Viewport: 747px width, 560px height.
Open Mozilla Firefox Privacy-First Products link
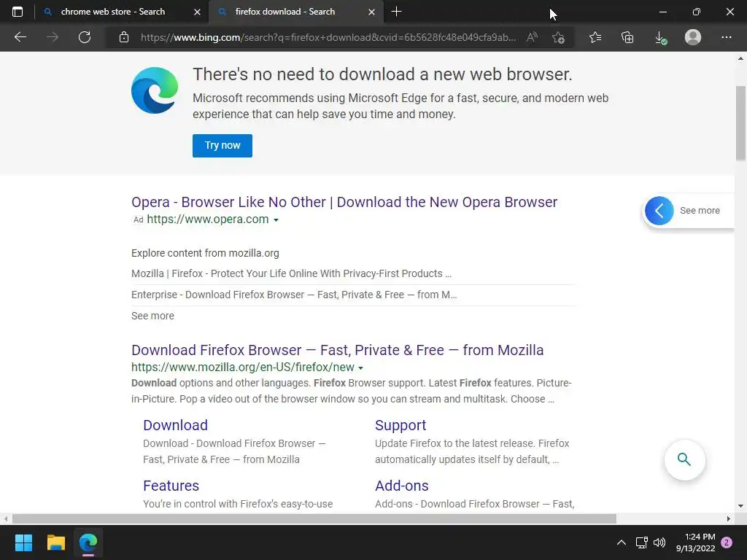click(x=292, y=273)
